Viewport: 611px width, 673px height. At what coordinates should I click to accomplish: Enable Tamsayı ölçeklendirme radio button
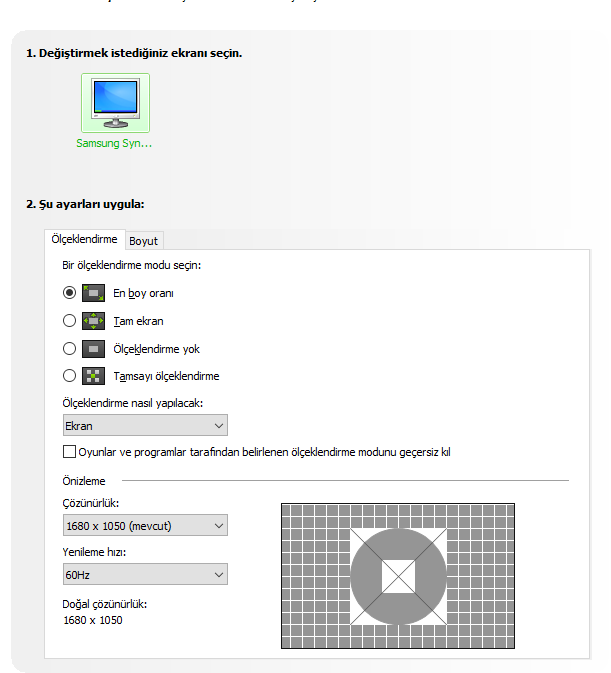coord(69,376)
